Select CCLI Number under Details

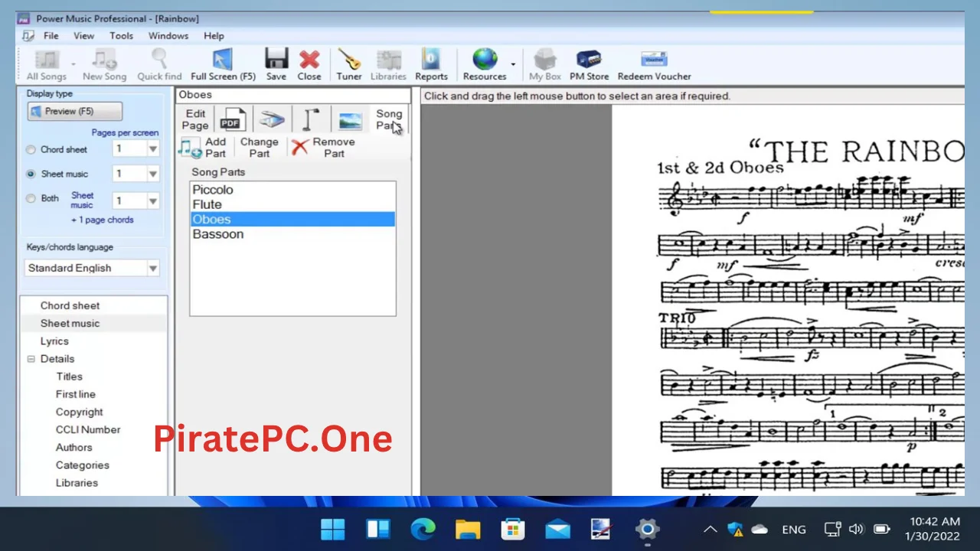tap(88, 429)
